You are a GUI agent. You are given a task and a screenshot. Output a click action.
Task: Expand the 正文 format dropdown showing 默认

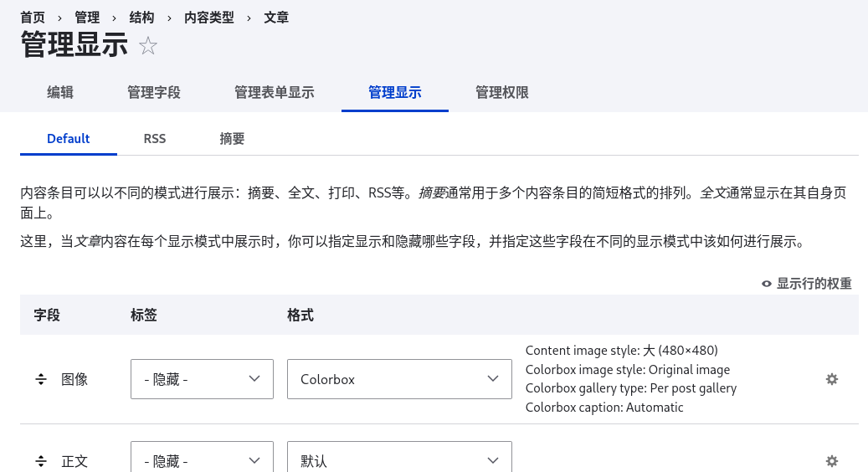click(x=399, y=460)
